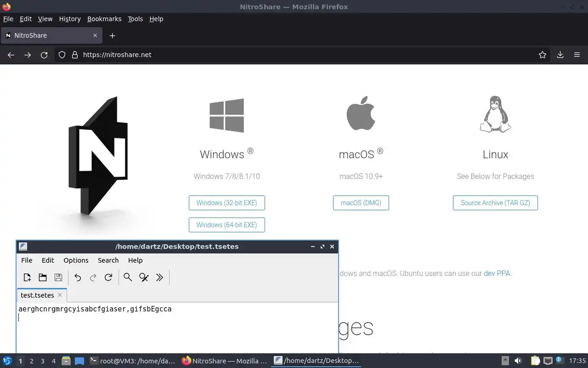Click the tracking protection shield icon

[x=62, y=55]
